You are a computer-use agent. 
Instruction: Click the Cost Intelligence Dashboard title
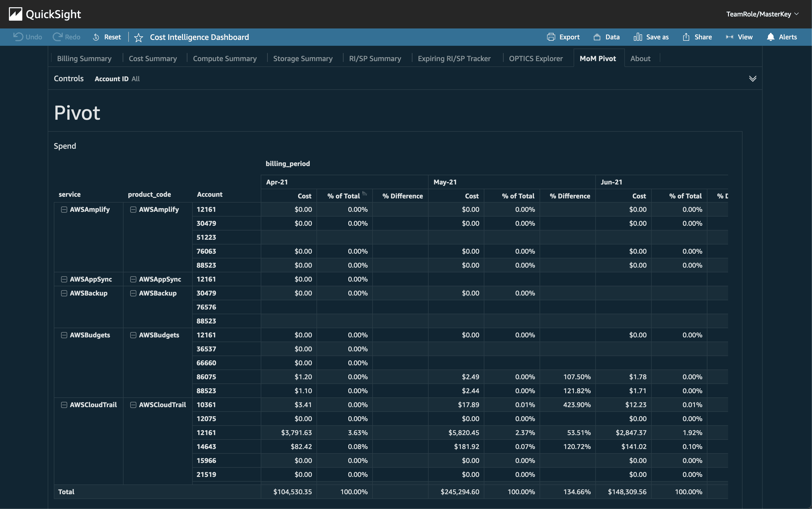pos(199,37)
